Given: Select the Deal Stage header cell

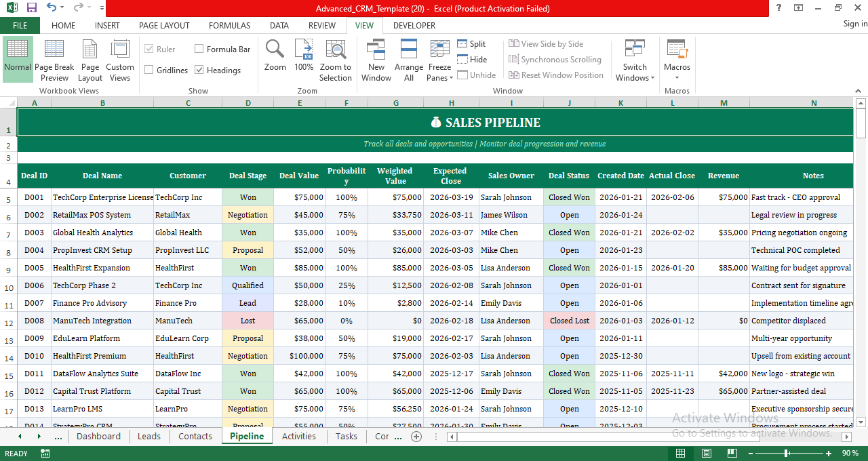Looking at the screenshot, I should [248, 176].
